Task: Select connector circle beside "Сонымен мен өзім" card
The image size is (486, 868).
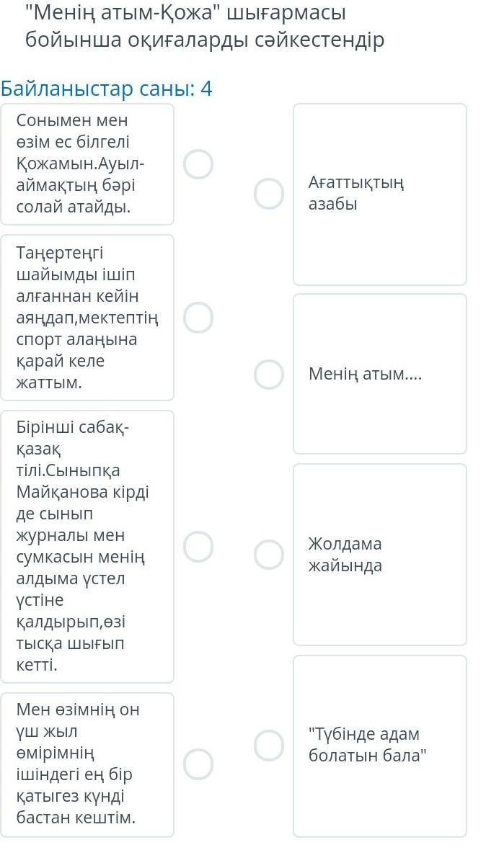Action: click(198, 164)
